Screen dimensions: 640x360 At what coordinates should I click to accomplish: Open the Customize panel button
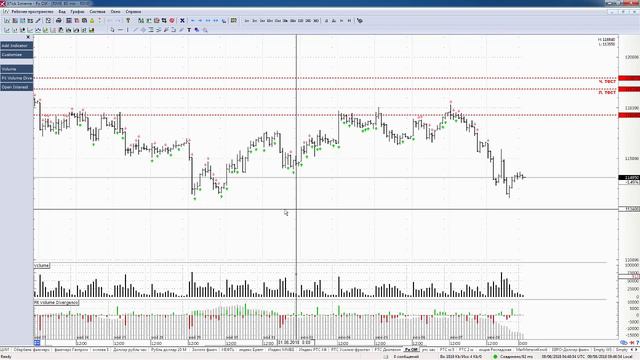pos(16,55)
